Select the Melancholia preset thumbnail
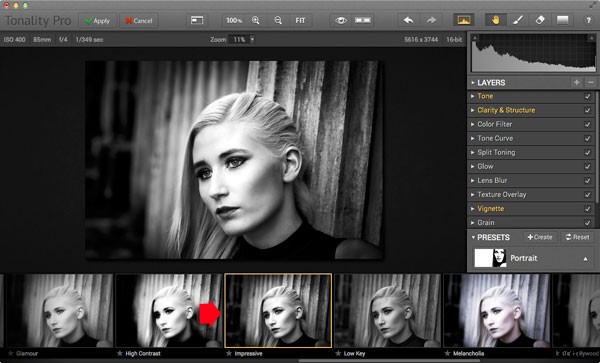 pos(497,311)
